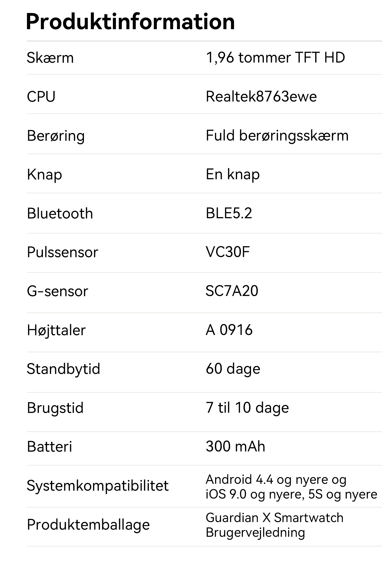Select the Skærm row label

[x=50, y=58]
